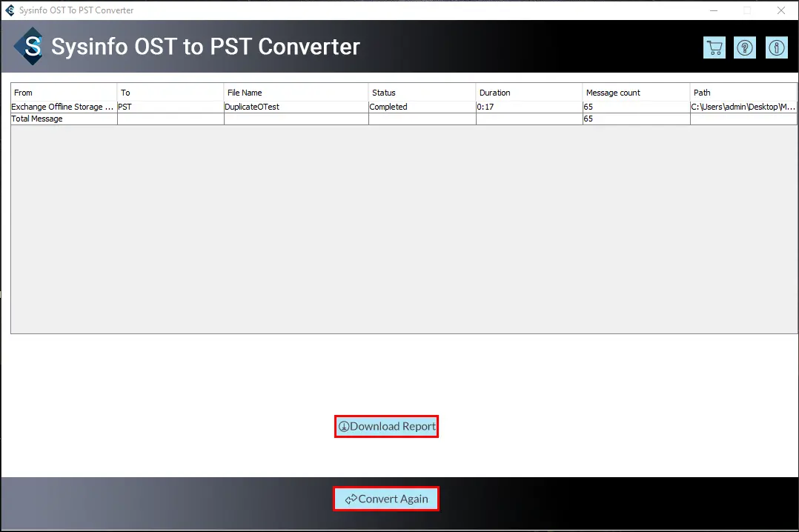The height and width of the screenshot is (532, 799).
Task: Click the Path column header
Action: (x=743, y=92)
